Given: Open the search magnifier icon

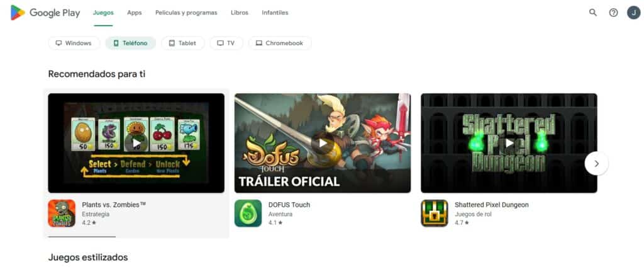Looking at the screenshot, I should pyautogui.click(x=592, y=13).
